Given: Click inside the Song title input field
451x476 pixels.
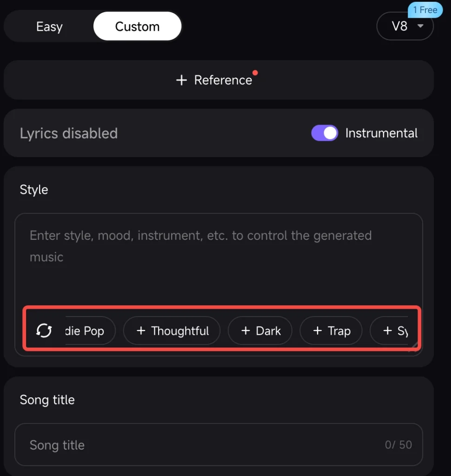Looking at the screenshot, I should (186, 444).
